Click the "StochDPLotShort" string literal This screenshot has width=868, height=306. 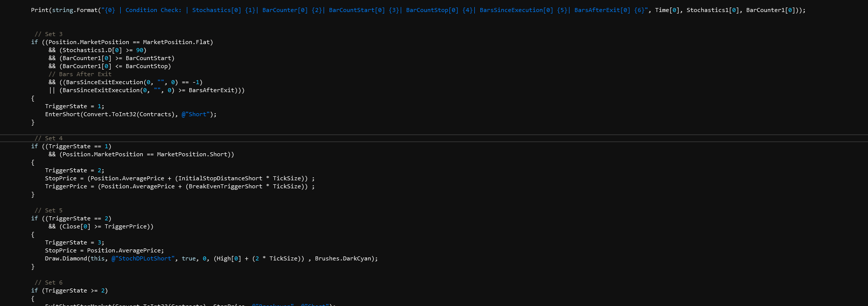145,258
